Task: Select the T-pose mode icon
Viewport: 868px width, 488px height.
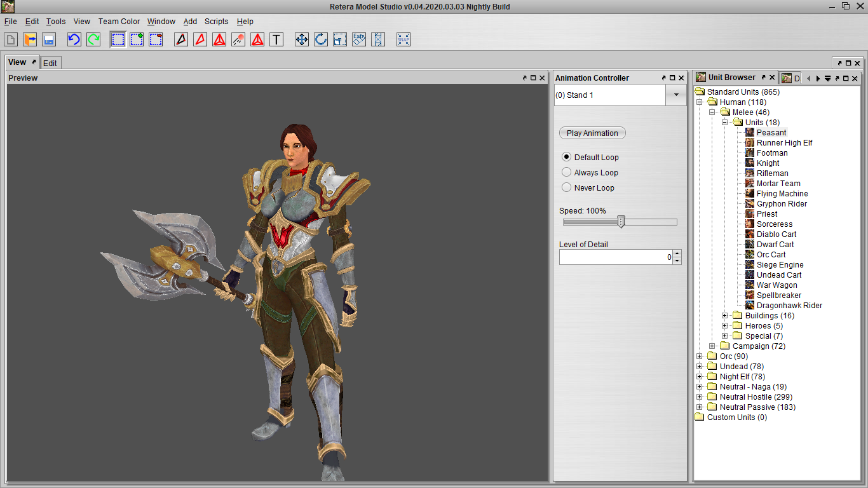Action: (x=276, y=39)
